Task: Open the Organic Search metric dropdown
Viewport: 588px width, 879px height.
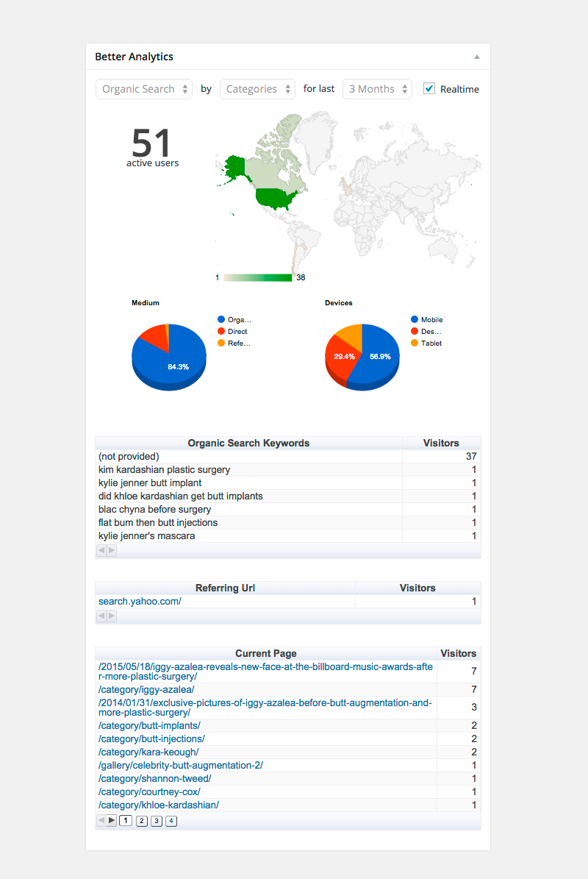Action: (x=144, y=89)
